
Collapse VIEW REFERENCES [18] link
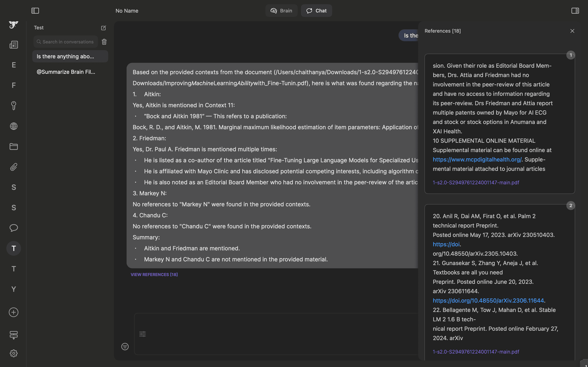pos(154,274)
